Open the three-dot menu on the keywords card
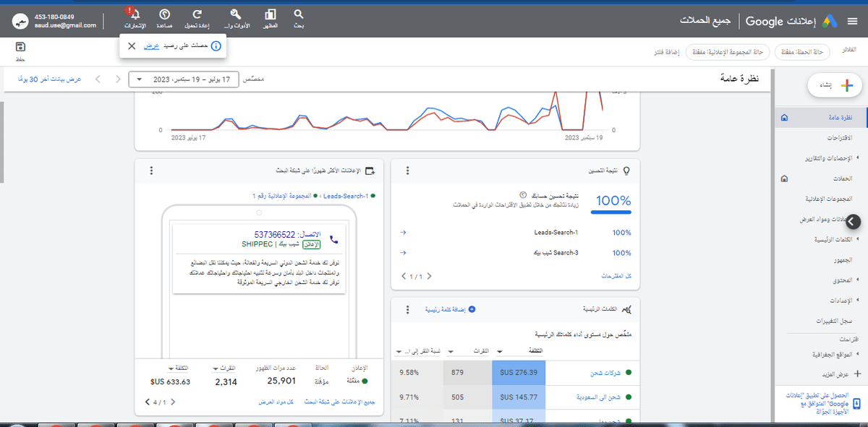This screenshot has width=868, height=427. pyautogui.click(x=407, y=309)
